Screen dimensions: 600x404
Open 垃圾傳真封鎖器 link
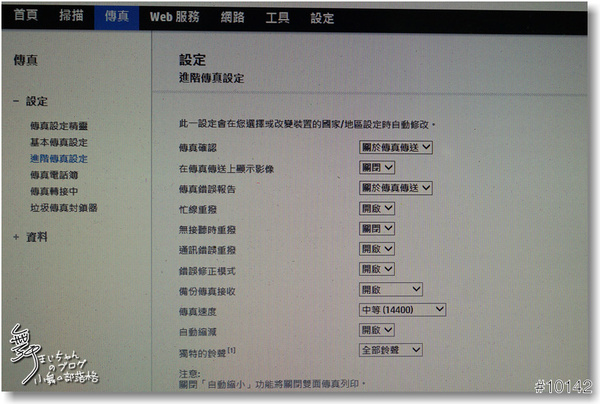click(x=64, y=208)
